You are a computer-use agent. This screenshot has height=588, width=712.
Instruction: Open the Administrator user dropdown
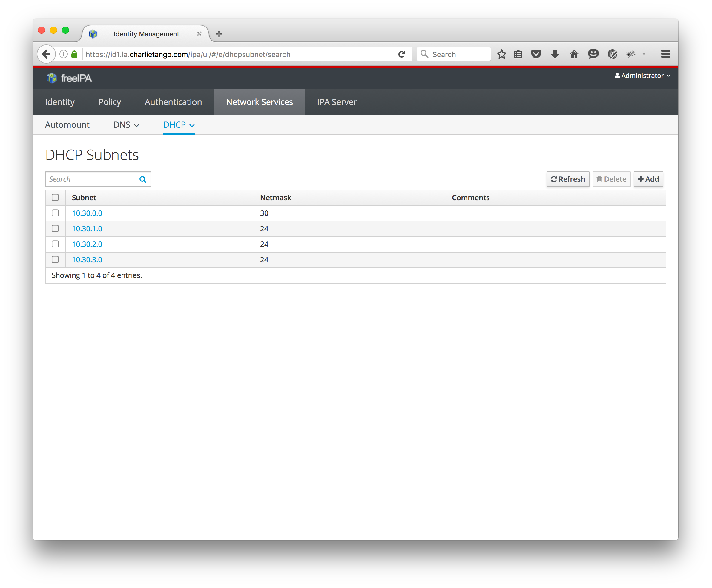[x=642, y=76]
